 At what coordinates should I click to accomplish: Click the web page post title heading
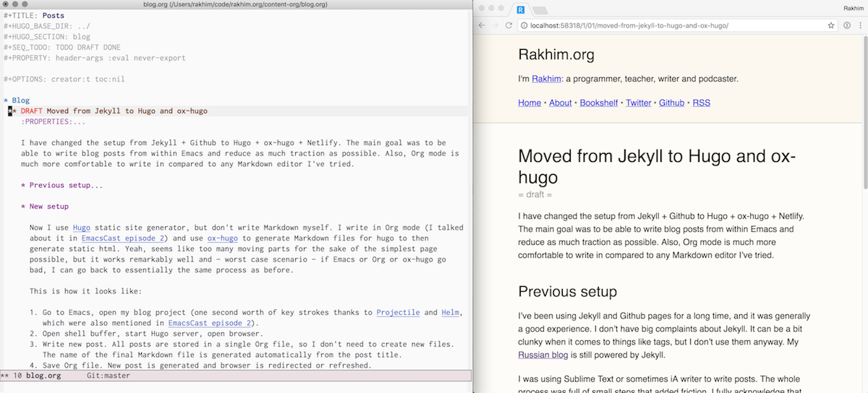pyautogui.click(x=658, y=166)
